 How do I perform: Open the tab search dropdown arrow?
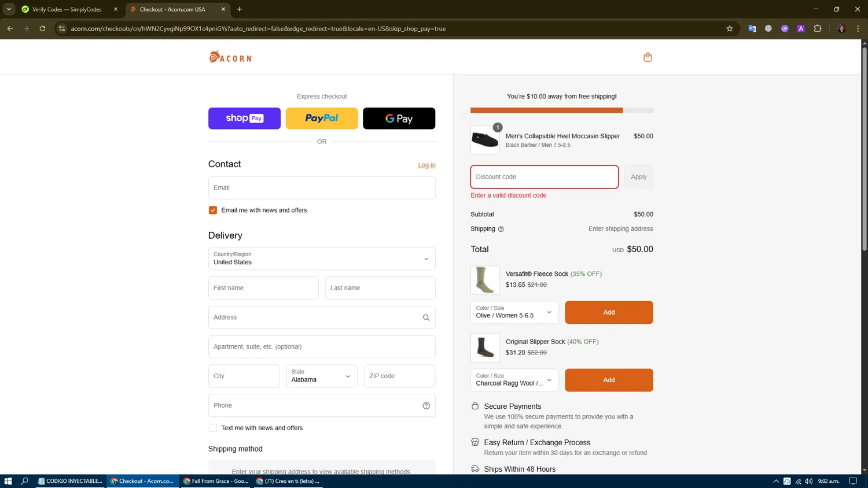[x=9, y=9]
